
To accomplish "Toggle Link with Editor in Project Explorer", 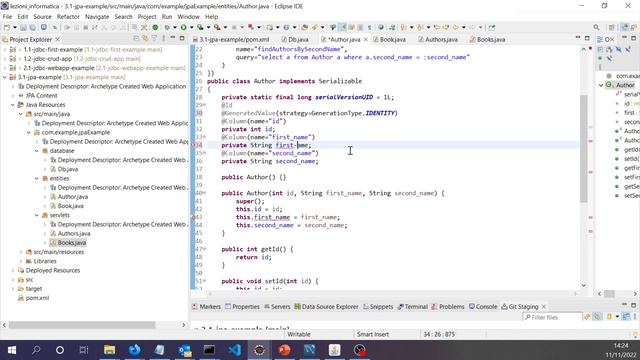I will coord(145,38).
